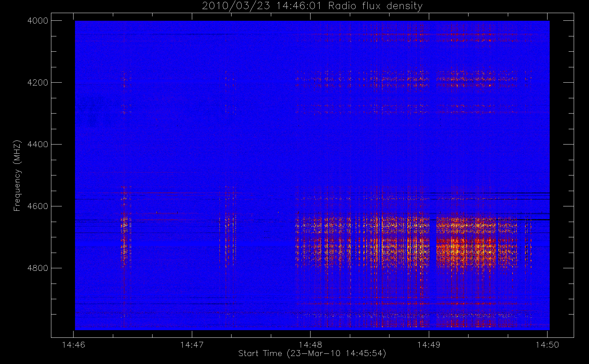Click the "Frequency (MHZ)" axis label
The height and width of the screenshot is (364, 589).
click(17, 175)
